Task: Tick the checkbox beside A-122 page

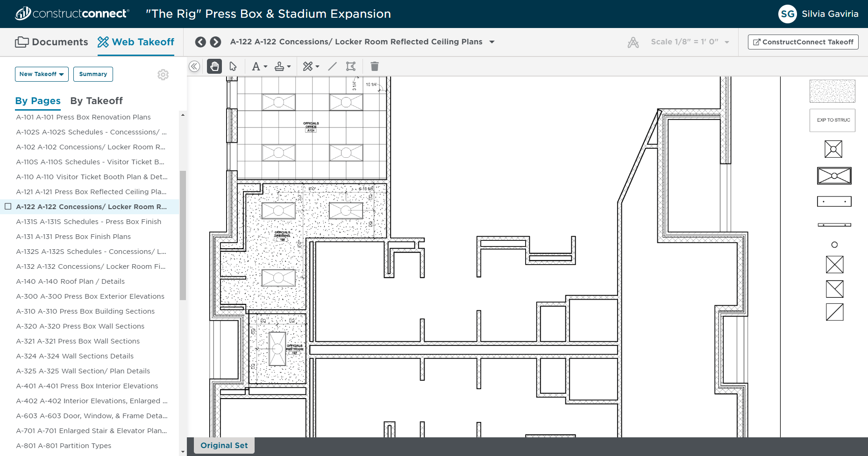Action: click(x=8, y=206)
